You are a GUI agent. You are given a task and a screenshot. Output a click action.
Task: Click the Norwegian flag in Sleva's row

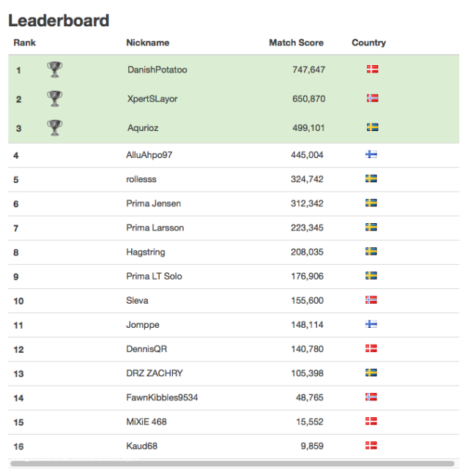click(x=371, y=300)
